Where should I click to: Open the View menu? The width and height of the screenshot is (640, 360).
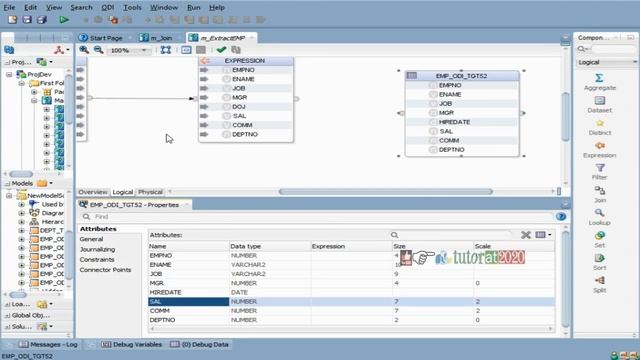54,7
